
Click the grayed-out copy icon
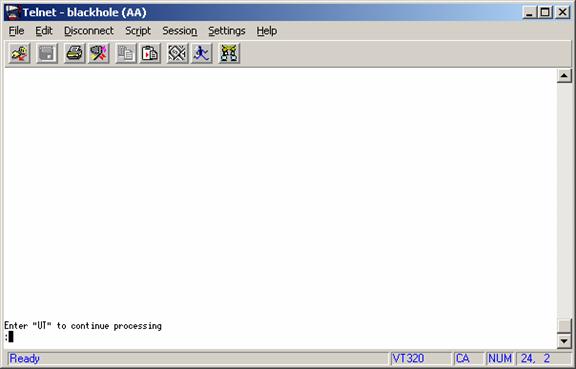(126, 54)
